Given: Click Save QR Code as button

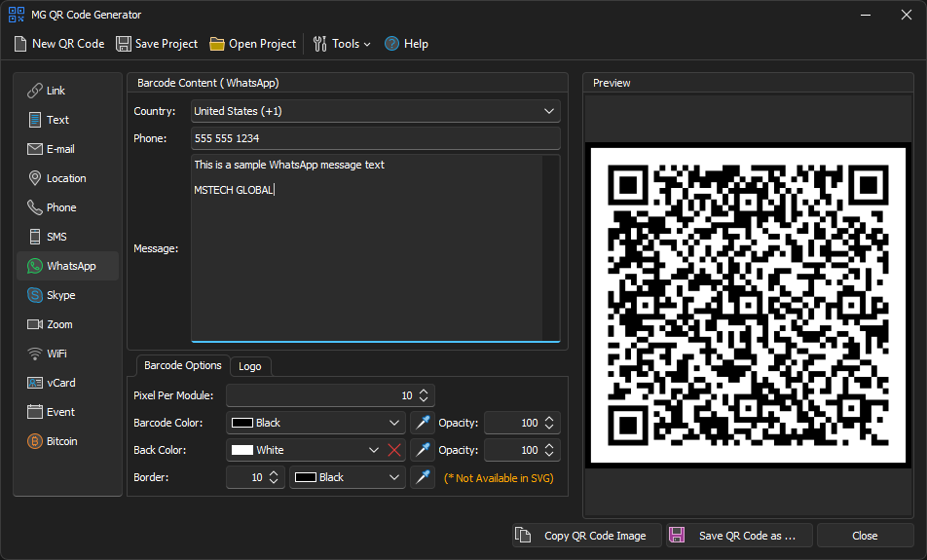Looking at the screenshot, I should (739, 536).
